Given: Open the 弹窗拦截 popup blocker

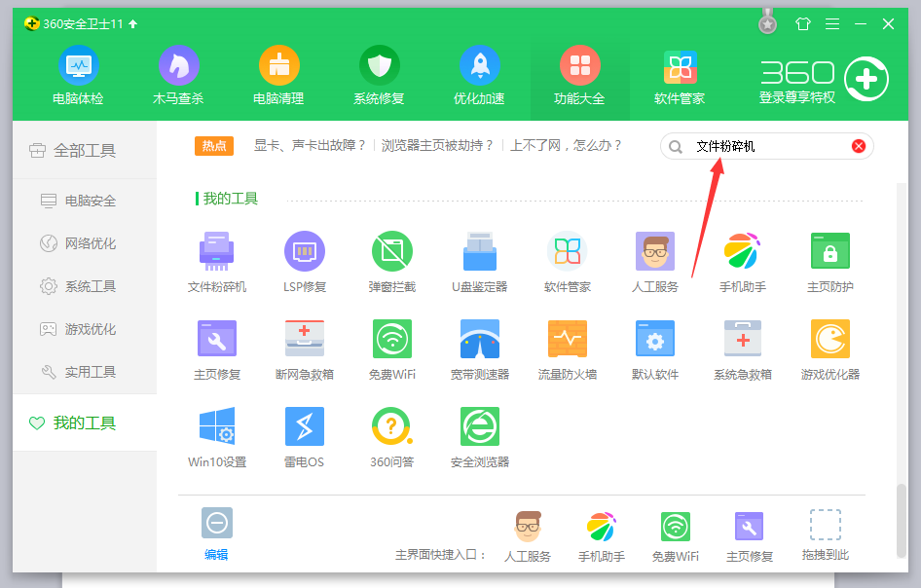Looking at the screenshot, I should pyautogui.click(x=391, y=263).
